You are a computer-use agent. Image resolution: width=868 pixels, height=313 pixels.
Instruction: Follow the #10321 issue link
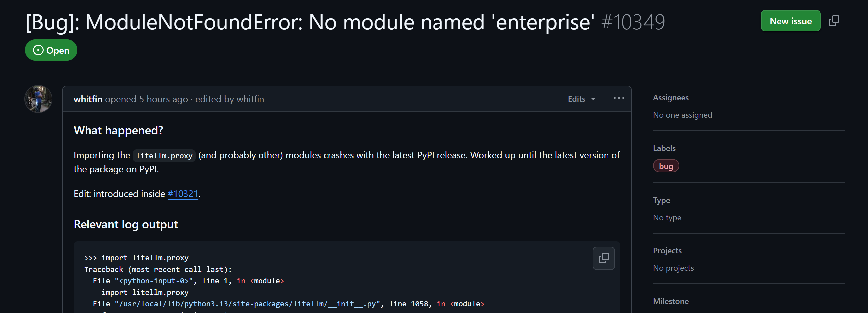pos(183,194)
